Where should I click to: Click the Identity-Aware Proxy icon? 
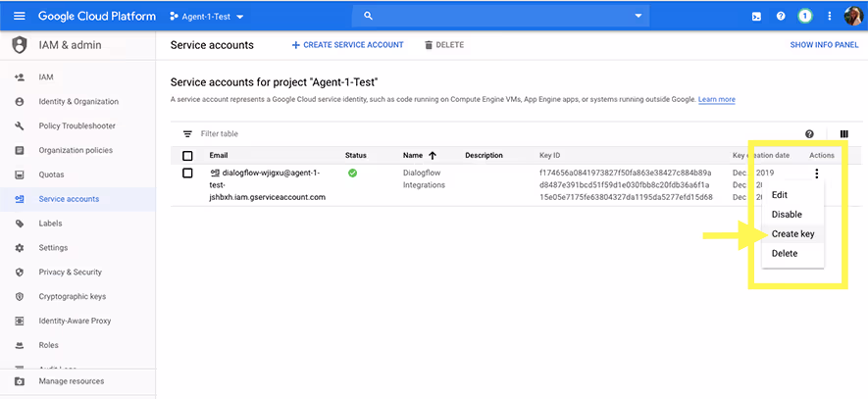coord(20,321)
